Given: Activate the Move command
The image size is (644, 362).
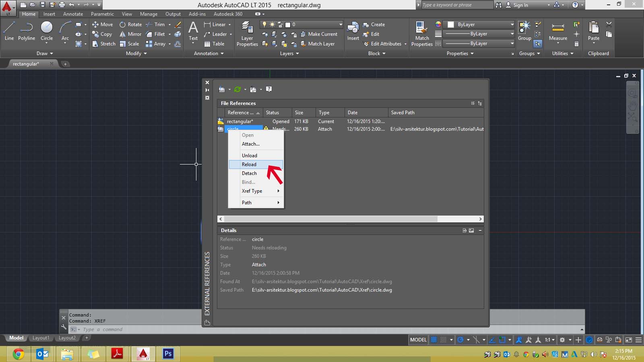Looking at the screenshot, I should [102, 25].
